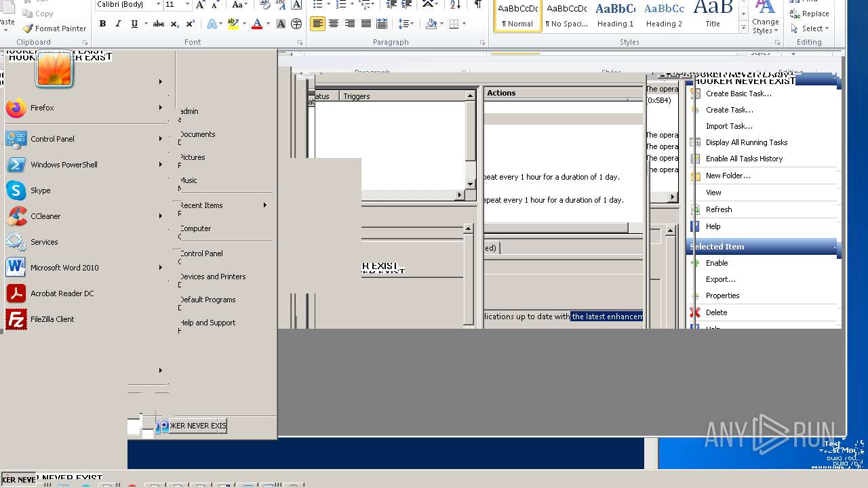This screenshot has width=868, height=488.
Task: Click the Line Spacing icon
Action: pyautogui.click(x=404, y=24)
